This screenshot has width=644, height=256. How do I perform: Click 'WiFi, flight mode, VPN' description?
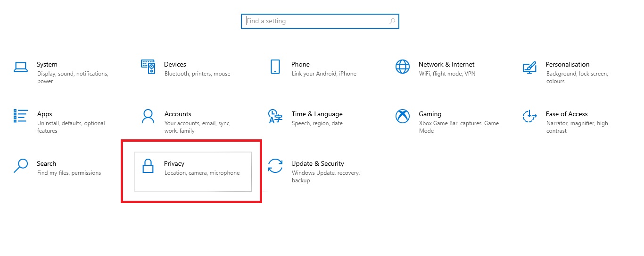pyautogui.click(x=447, y=74)
